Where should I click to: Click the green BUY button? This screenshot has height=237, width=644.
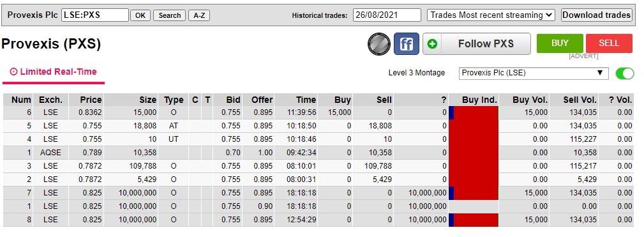pos(560,43)
